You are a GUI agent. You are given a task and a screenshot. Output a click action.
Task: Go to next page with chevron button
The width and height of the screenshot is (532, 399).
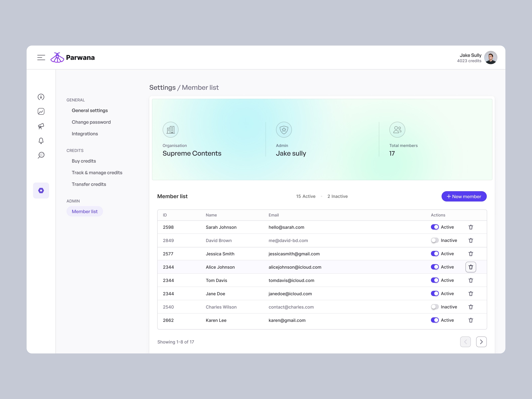[x=481, y=342]
